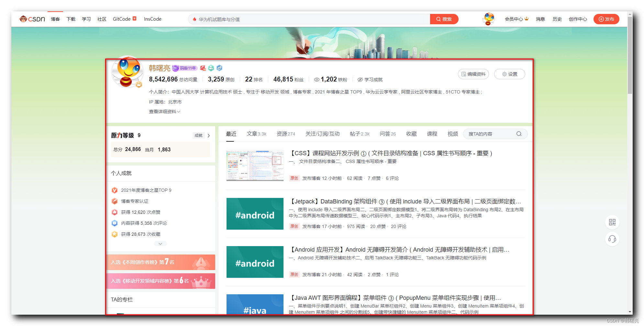Screen dimensions: 644x326
Task: Switch to the 文章 3.3k tab
Action: click(x=257, y=134)
